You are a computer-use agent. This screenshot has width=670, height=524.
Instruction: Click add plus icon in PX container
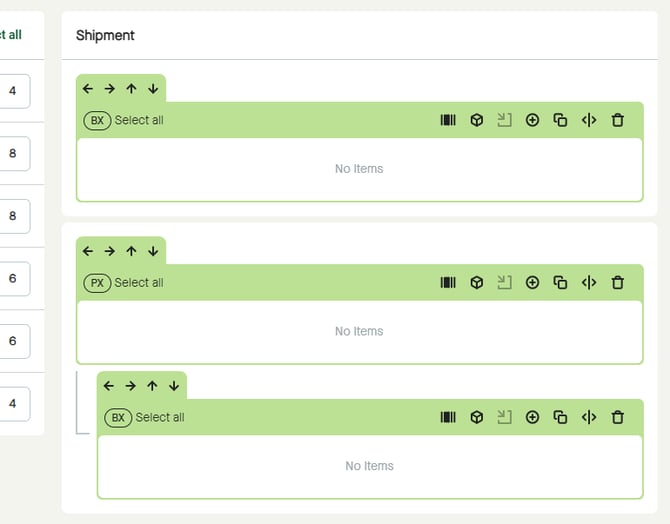click(532, 283)
